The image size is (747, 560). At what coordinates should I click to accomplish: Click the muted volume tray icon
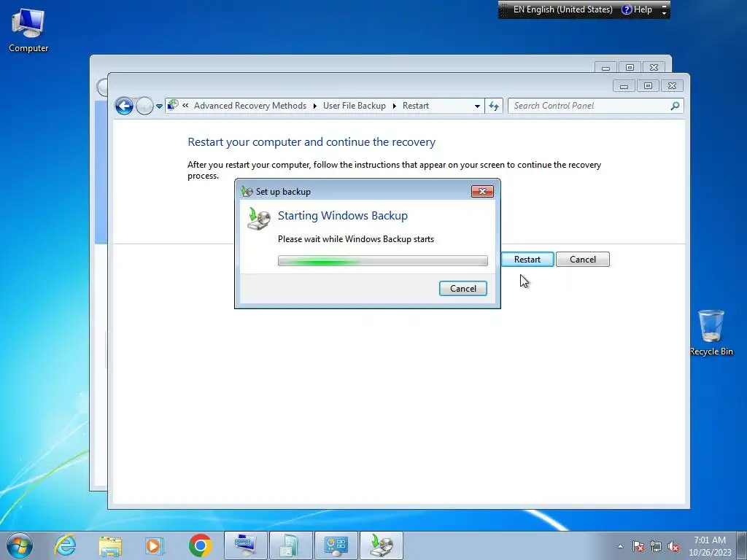pyautogui.click(x=673, y=546)
